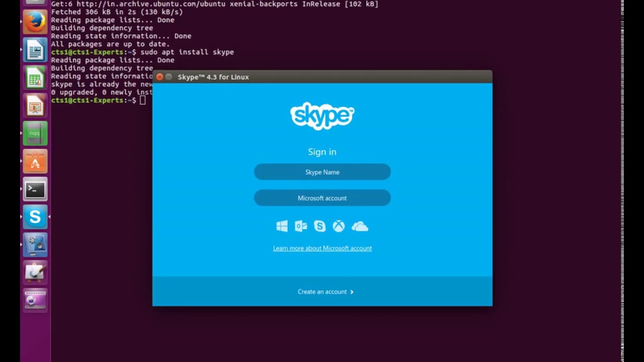Open Firefox from the Ubuntu launcher
Screen dimensions: 644x362
(35, 22)
